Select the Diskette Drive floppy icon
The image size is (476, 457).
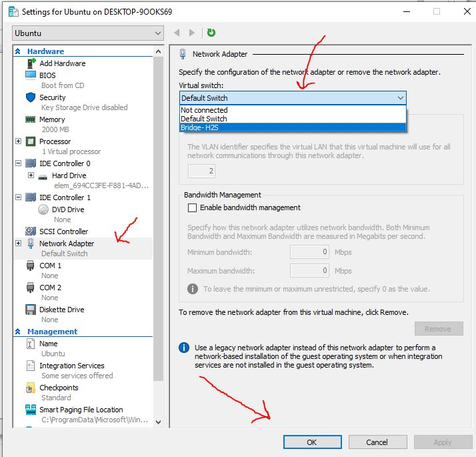point(31,310)
